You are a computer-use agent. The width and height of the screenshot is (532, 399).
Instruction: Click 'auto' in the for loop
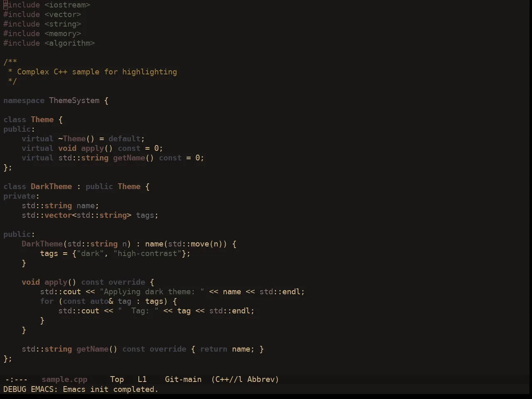click(x=99, y=301)
